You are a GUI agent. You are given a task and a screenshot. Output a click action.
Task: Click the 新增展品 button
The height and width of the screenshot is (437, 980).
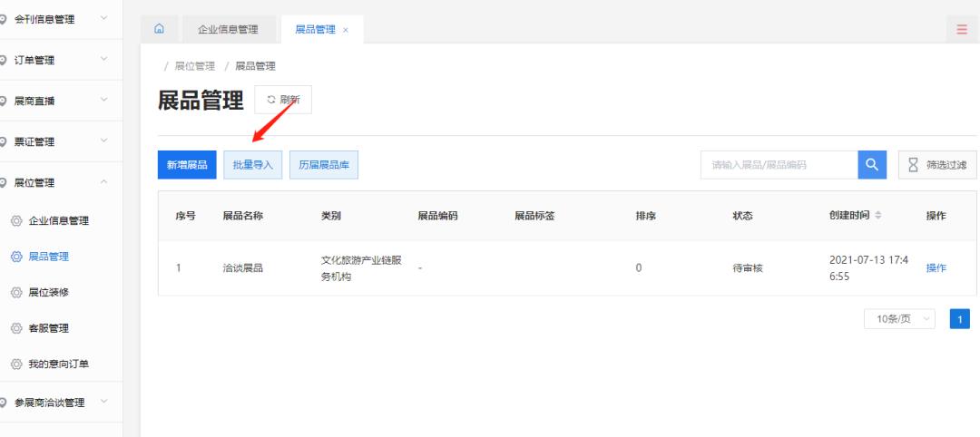[x=187, y=165]
